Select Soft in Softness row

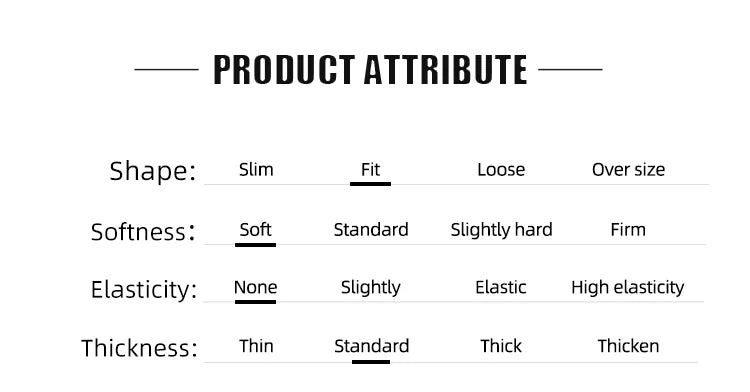pyautogui.click(x=255, y=230)
